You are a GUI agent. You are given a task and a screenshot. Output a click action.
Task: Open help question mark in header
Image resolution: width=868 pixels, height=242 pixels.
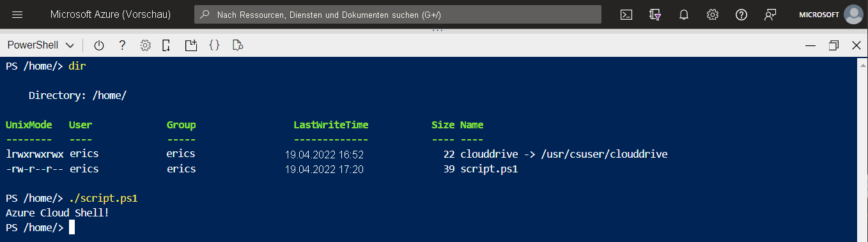click(741, 15)
